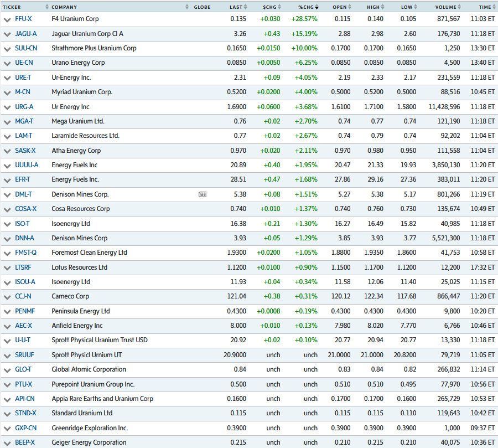
Task: Open the COSA-X ticker link
Action: (25, 209)
